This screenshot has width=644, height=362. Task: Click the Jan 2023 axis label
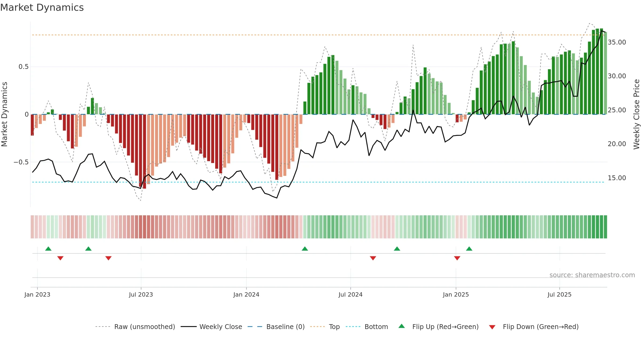(37, 294)
